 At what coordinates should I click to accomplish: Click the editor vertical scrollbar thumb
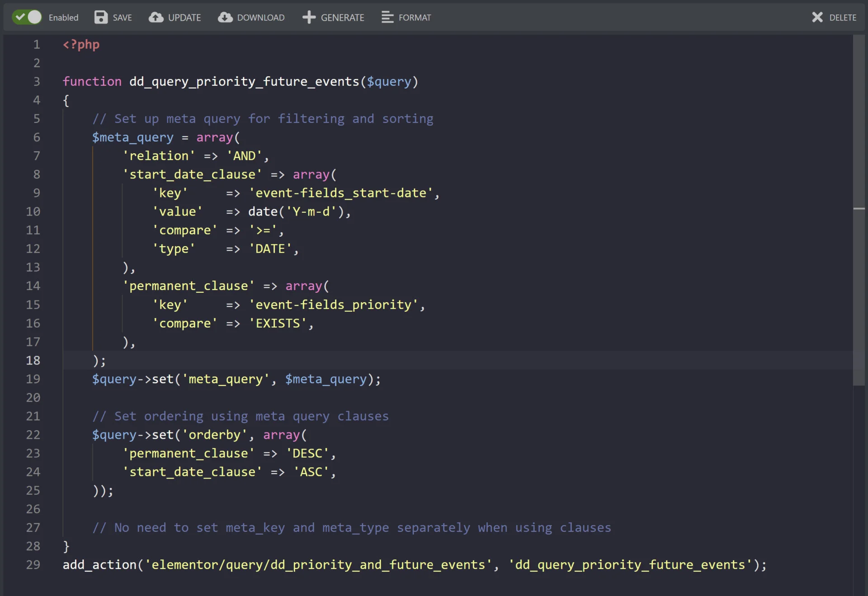[x=859, y=210]
